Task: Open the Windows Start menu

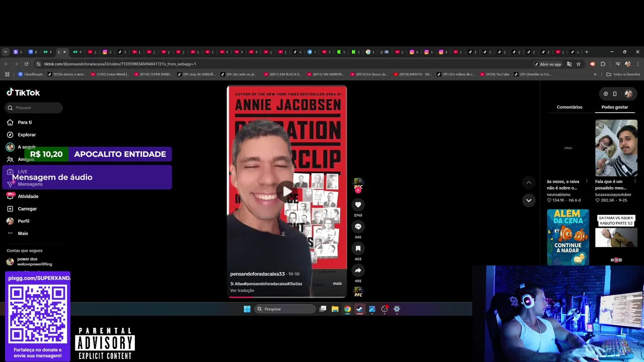Action: coord(247,309)
